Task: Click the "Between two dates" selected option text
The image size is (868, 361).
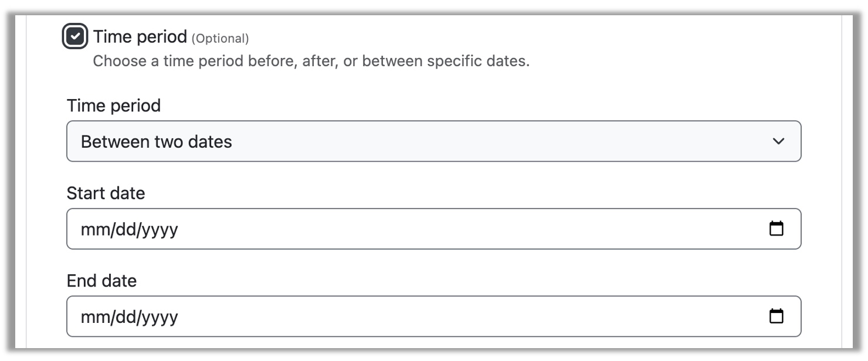Action: click(156, 141)
